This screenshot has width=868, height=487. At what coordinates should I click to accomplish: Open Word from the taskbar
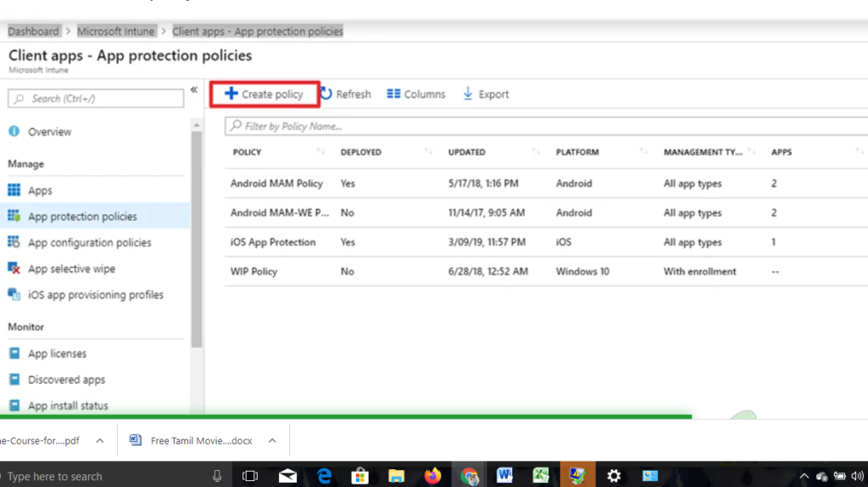click(504, 475)
